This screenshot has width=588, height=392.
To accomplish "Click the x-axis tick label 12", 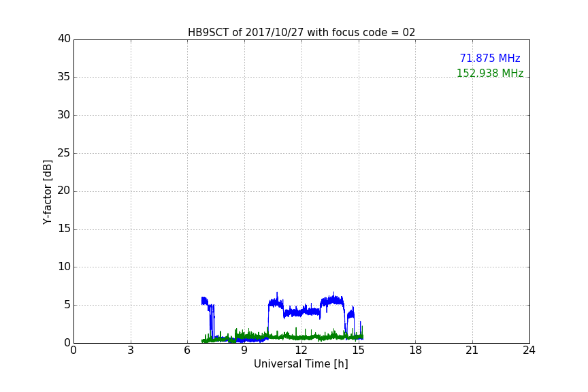I will pos(301,350).
